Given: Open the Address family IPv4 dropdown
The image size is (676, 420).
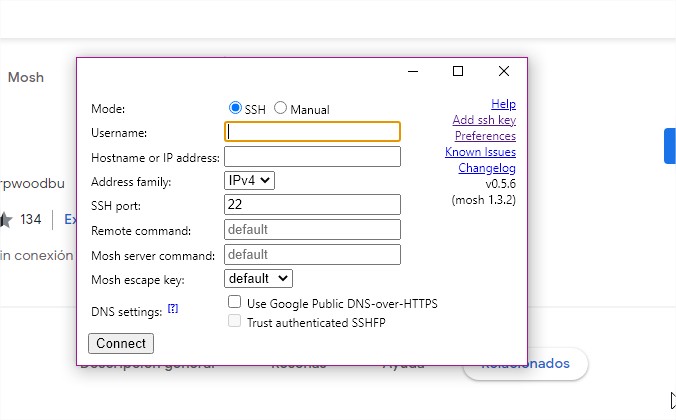Looking at the screenshot, I should (249, 180).
